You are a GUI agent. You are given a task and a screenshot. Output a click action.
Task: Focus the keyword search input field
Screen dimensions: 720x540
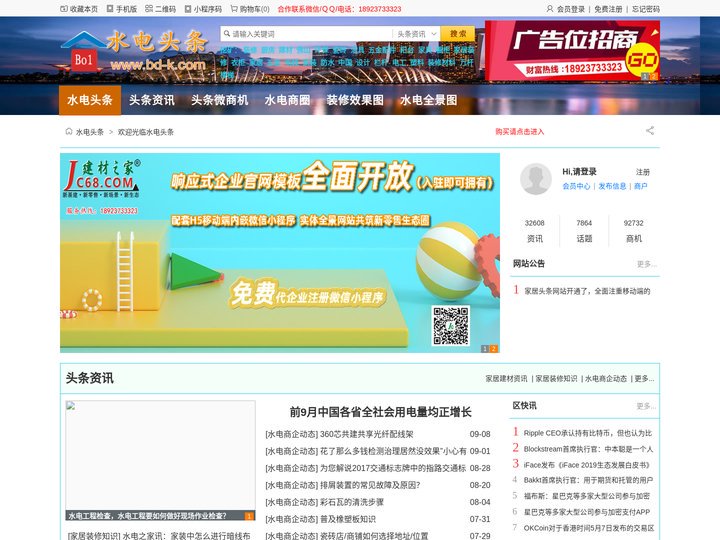[307, 34]
